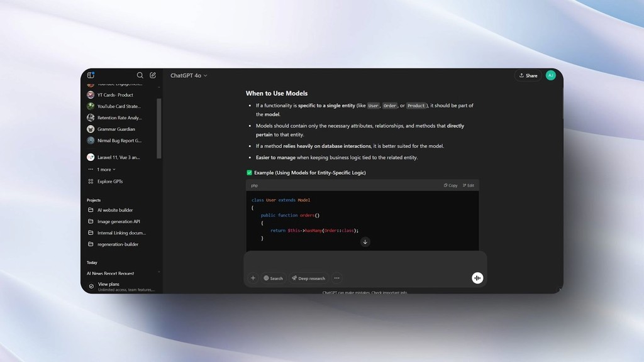Enable the Search tool

point(273,278)
